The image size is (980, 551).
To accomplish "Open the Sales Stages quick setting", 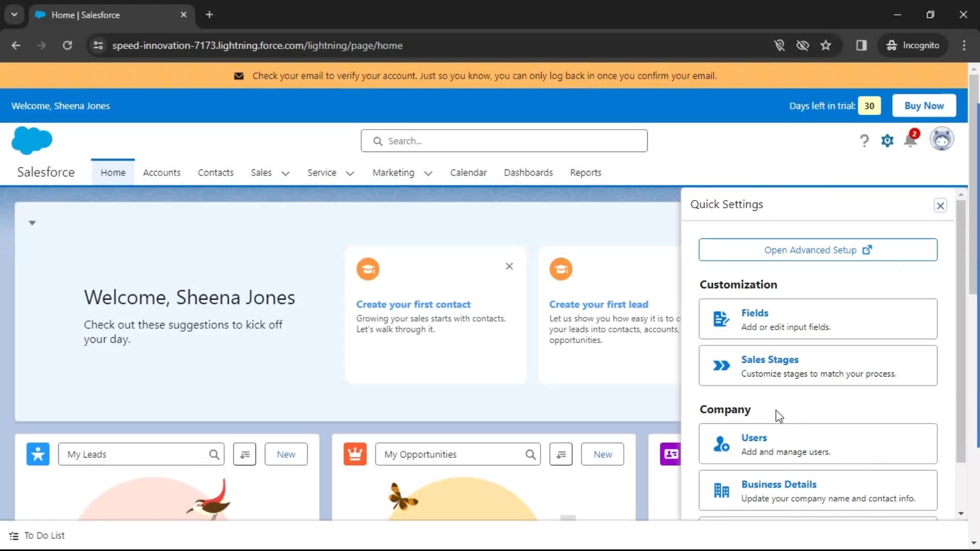I will (x=818, y=366).
